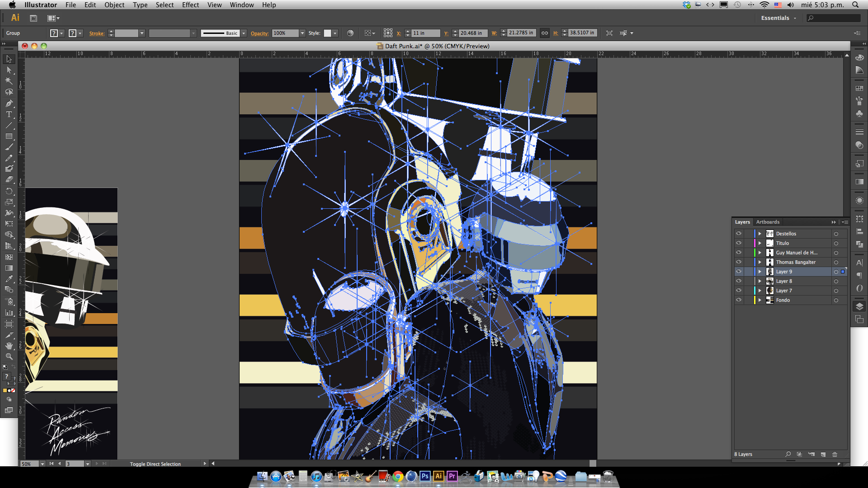The height and width of the screenshot is (488, 868).
Task: Click the Create New Layer icon
Action: [x=823, y=454]
